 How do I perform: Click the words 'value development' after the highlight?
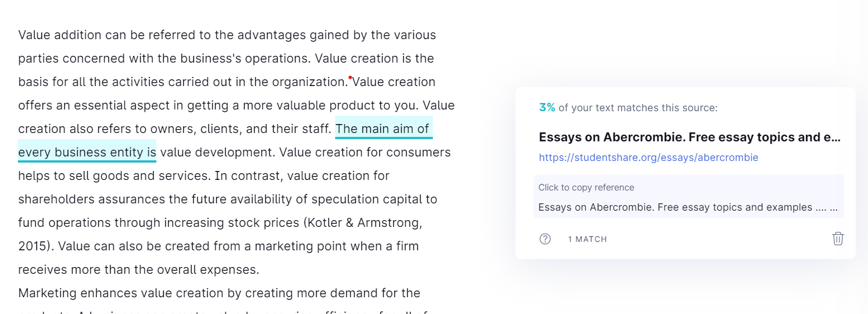coord(217,153)
